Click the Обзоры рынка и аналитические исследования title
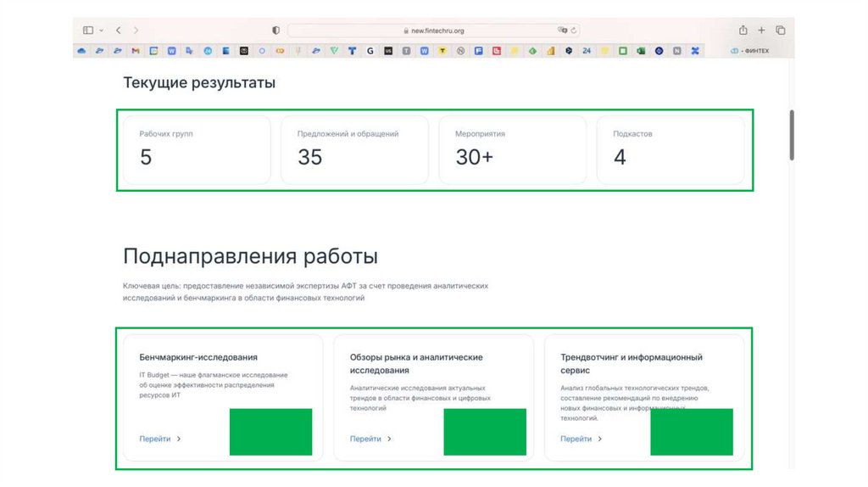 pyautogui.click(x=416, y=363)
